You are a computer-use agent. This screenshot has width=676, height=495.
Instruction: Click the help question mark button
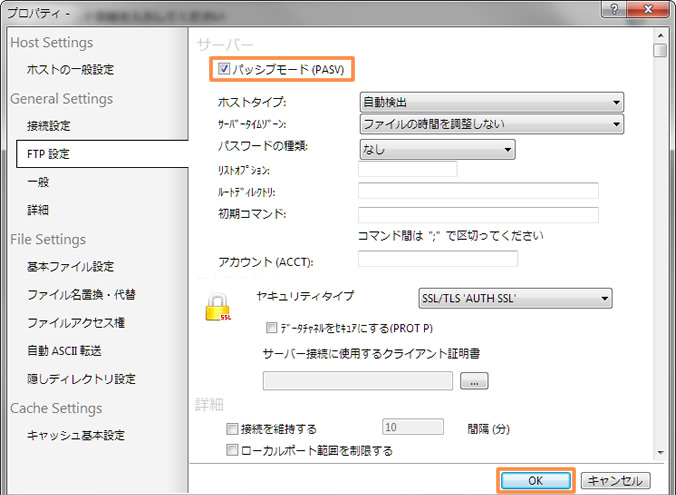point(614,9)
